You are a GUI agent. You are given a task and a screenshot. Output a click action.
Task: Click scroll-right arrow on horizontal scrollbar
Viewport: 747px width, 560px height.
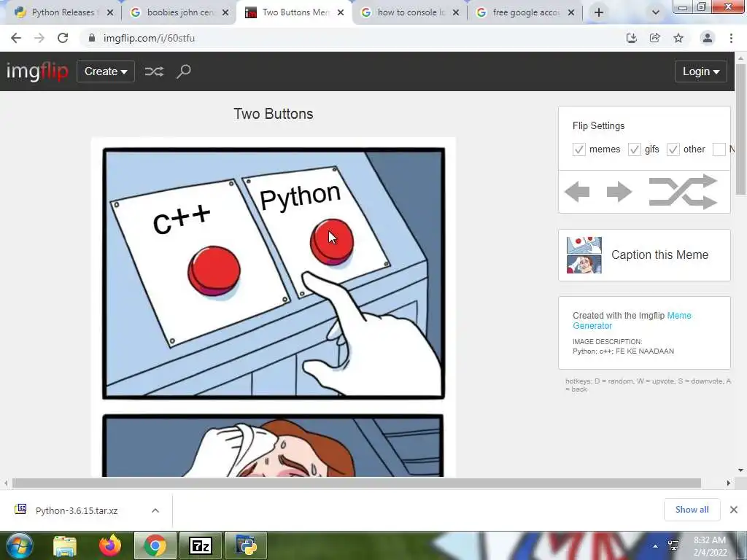[729, 483]
